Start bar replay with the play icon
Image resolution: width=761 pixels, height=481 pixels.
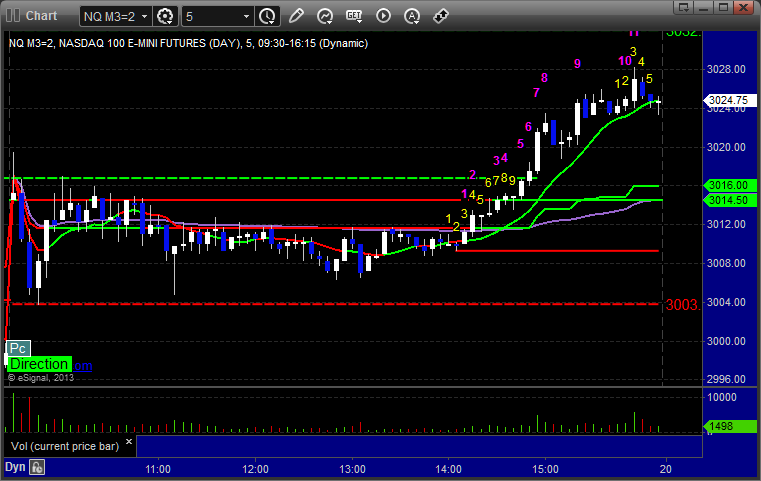[x=383, y=16]
